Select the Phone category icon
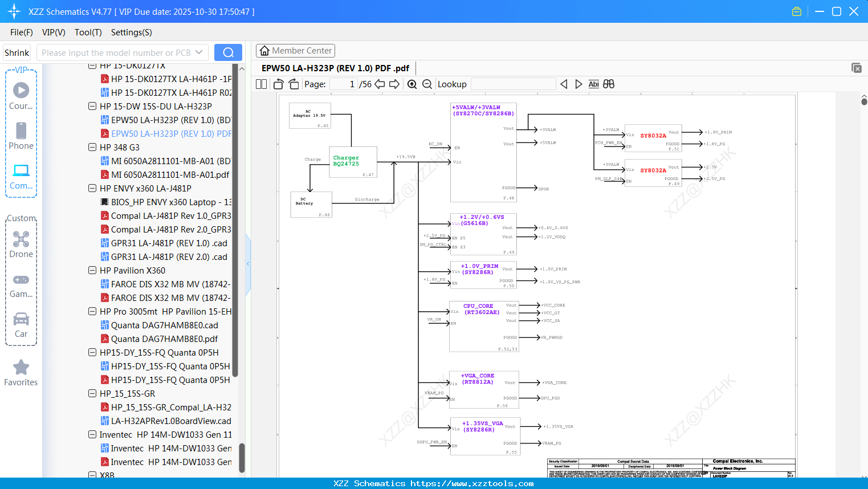The width and height of the screenshot is (868, 489). point(21,136)
